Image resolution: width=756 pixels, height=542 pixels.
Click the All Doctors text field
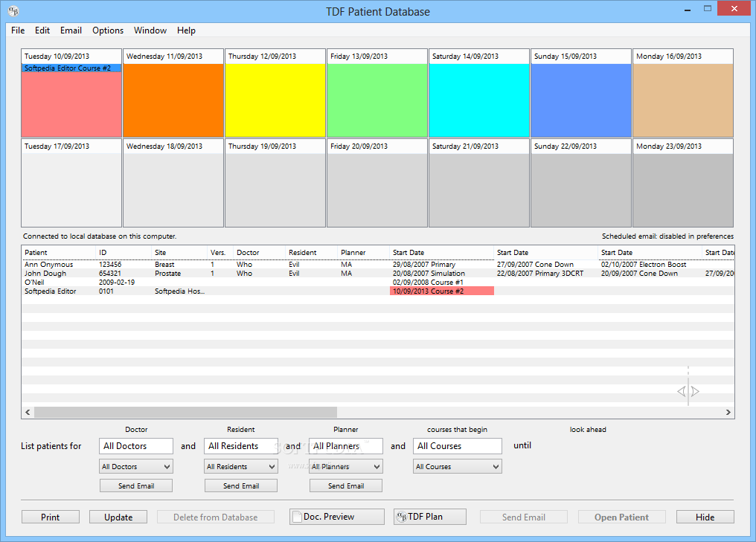(x=136, y=446)
